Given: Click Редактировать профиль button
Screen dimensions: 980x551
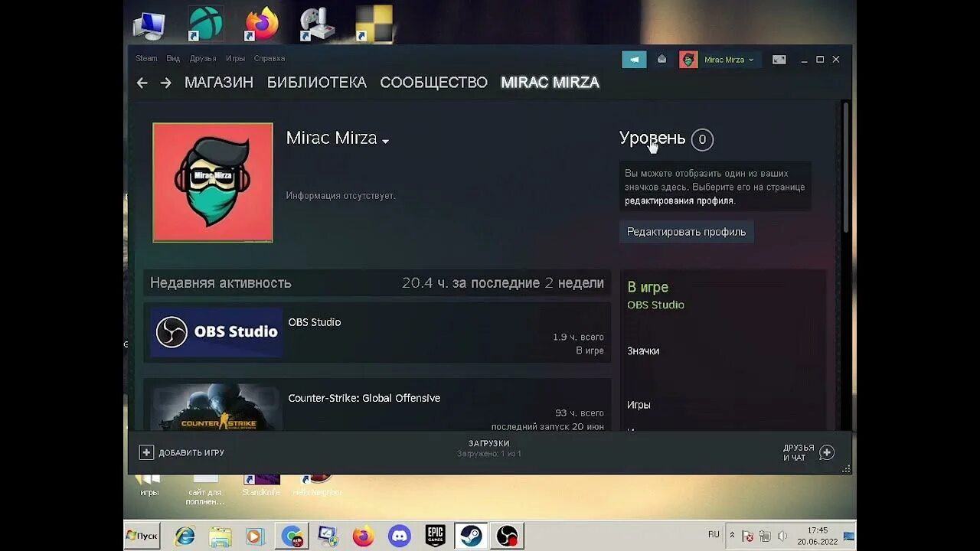Looking at the screenshot, I should click(x=686, y=232).
